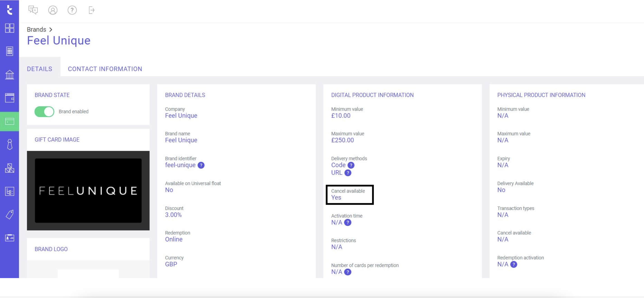Open the dashboard grid icon in sidebar
Viewport: 644px width, 298px height.
tap(9, 28)
